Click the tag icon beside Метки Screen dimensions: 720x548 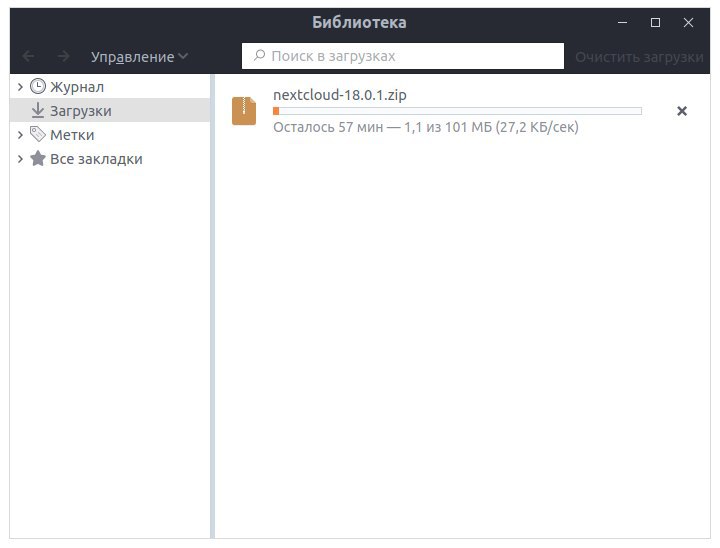click(x=38, y=134)
